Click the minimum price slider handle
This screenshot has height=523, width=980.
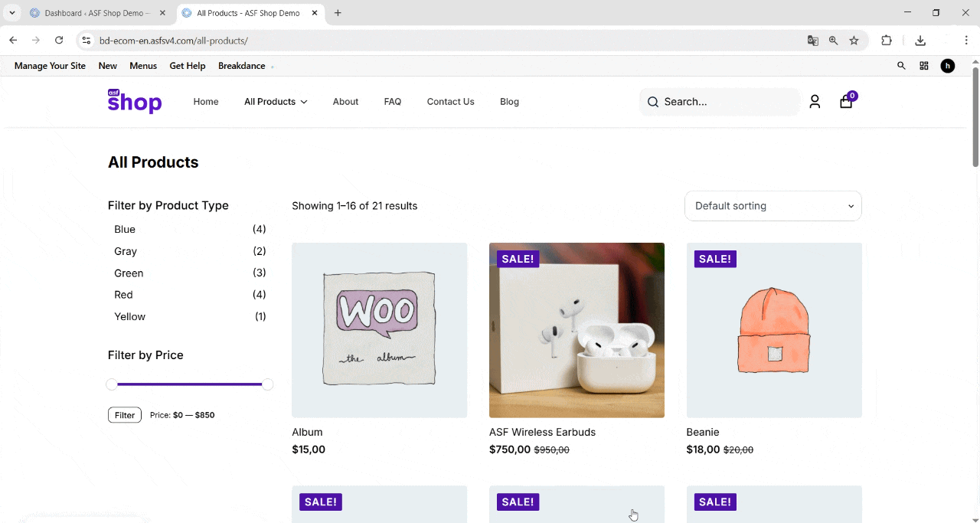coord(112,384)
